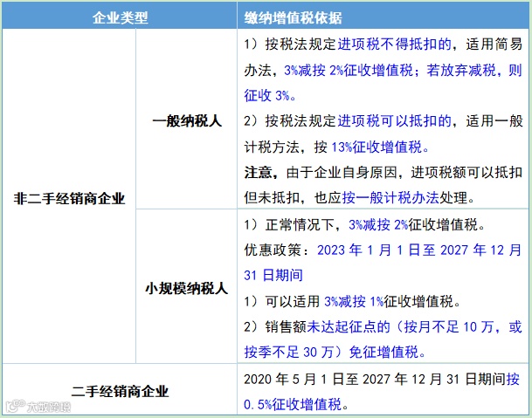532x418 pixels.
Task: Select the 小规模纳税人 cell
Action: click(186, 288)
